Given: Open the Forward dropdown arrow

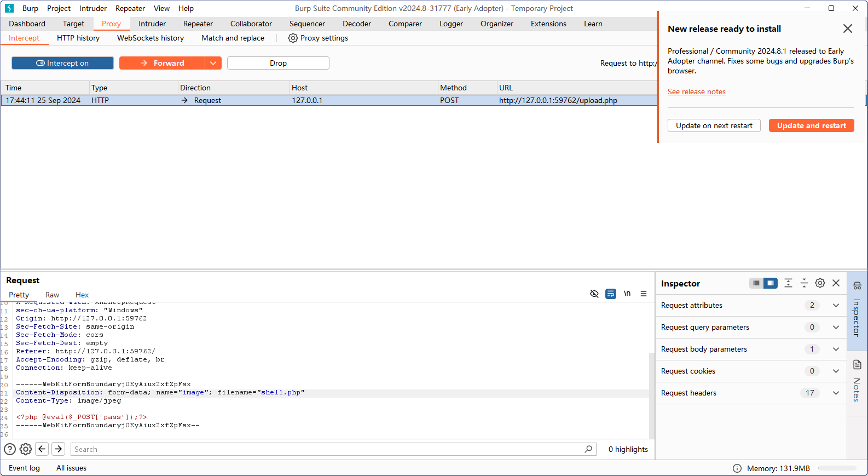Looking at the screenshot, I should click(213, 63).
